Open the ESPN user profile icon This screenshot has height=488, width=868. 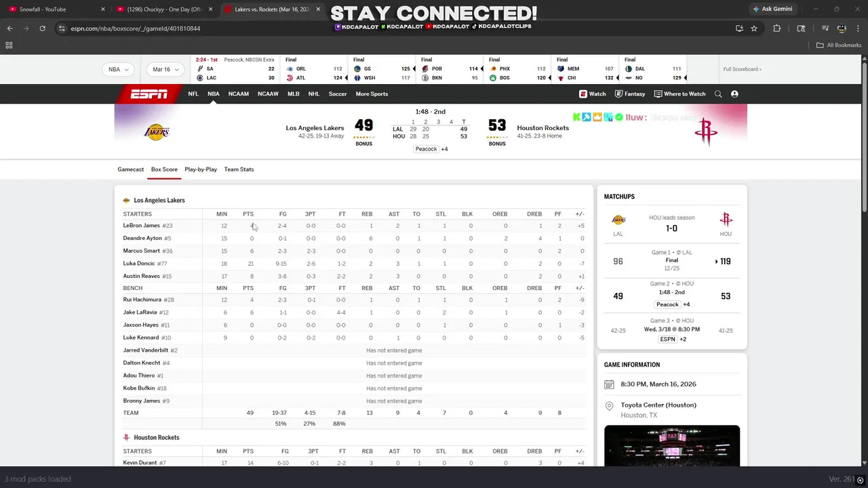[734, 94]
